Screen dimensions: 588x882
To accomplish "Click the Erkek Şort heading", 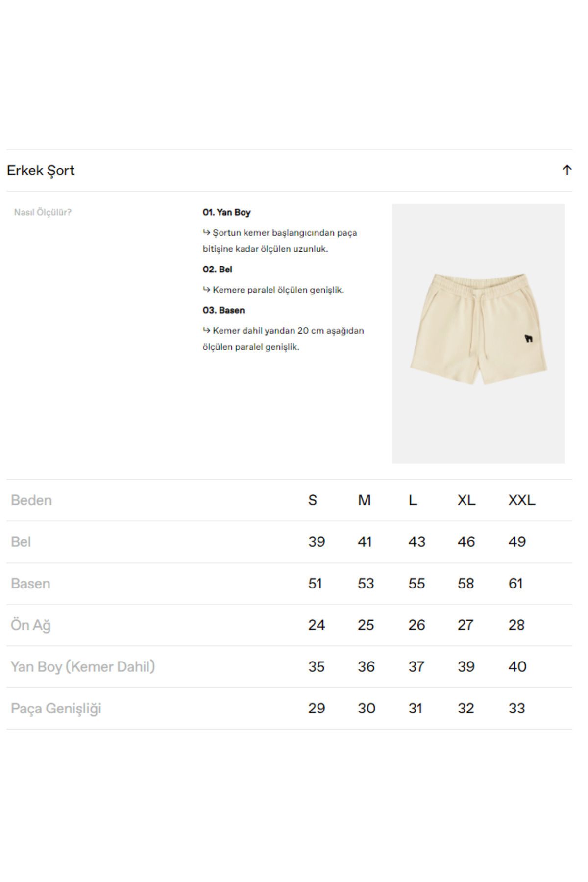I will point(41,171).
